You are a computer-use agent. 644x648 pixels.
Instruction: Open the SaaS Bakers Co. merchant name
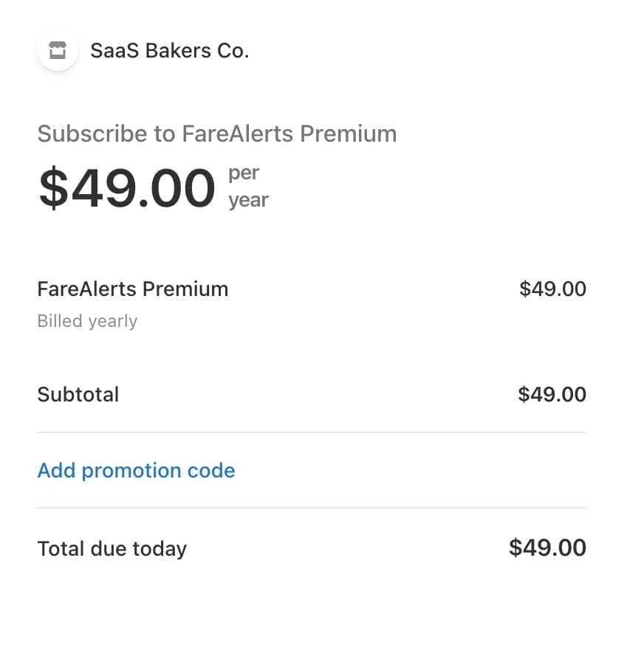coord(170,51)
